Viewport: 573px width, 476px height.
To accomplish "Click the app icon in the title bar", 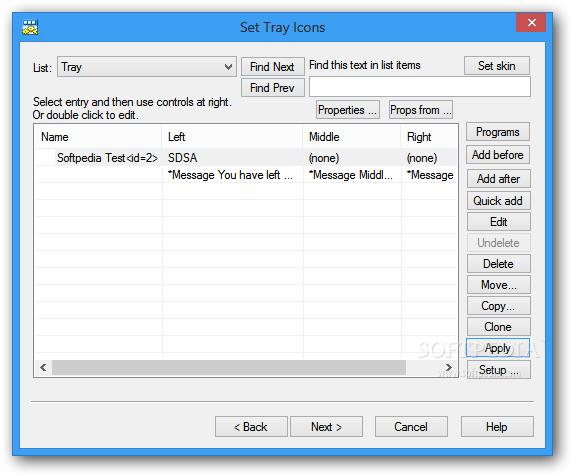I will [30, 27].
